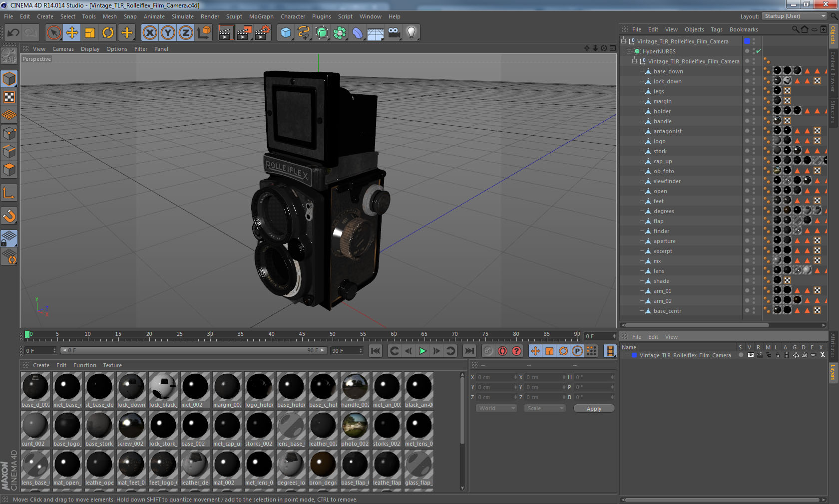Click the X position input field
839x504 pixels.
(x=496, y=377)
